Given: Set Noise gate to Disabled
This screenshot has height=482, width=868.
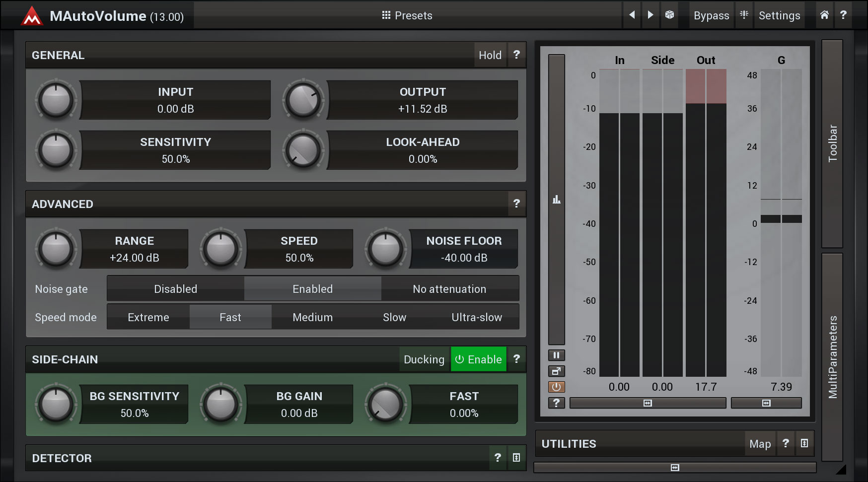Looking at the screenshot, I should coord(175,289).
